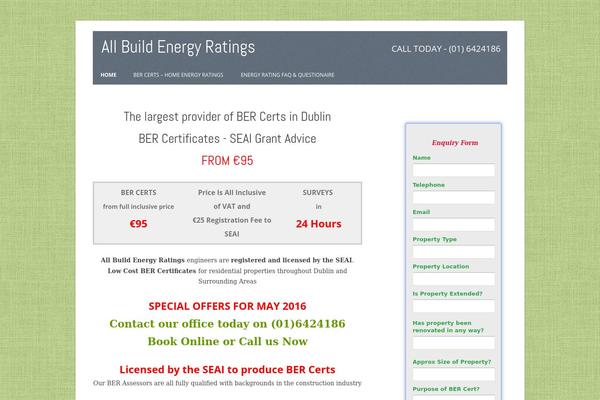The width and height of the screenshot is (600, 400).
Task: Click SPECIAL OFFERS FOR MAY 2016 heading
Action: point(227,306)
